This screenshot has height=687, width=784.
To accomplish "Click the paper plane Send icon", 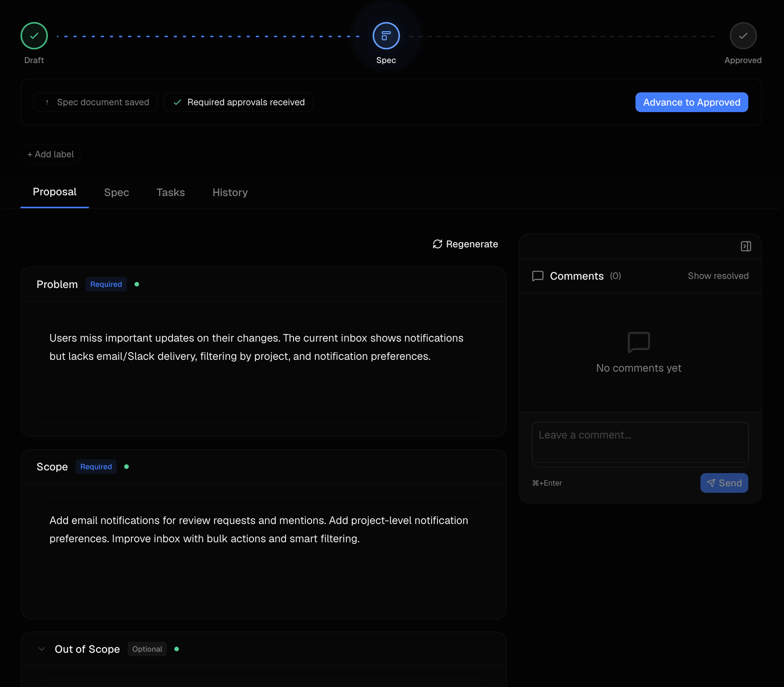I will [710, 483].
